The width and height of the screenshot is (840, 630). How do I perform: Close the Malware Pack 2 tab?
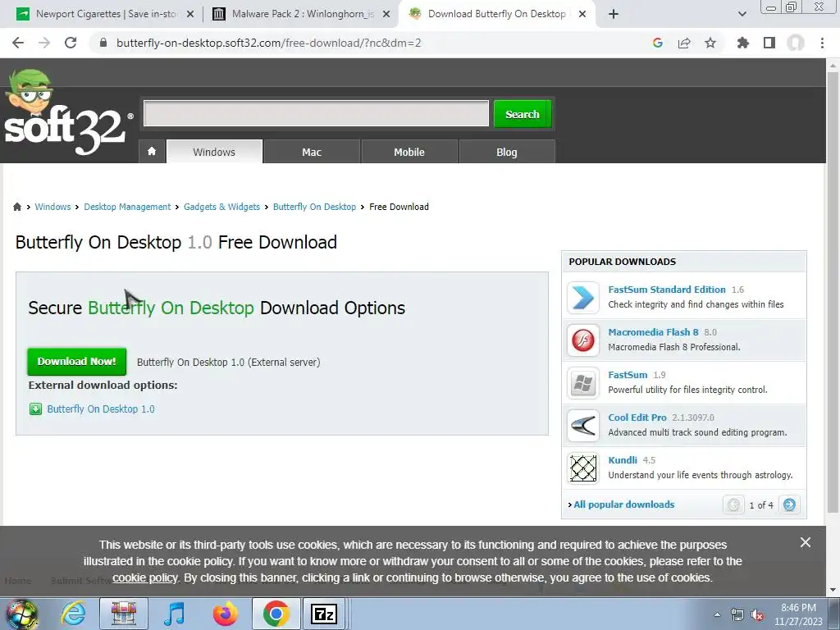click(x=386, y=15)
